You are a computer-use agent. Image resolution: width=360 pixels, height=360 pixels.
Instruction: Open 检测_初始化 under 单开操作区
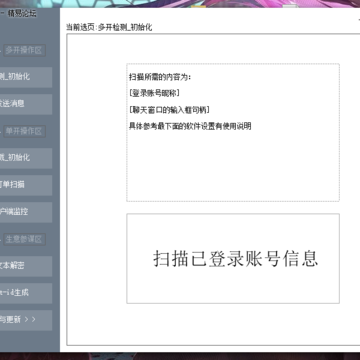tap(26, 158)
